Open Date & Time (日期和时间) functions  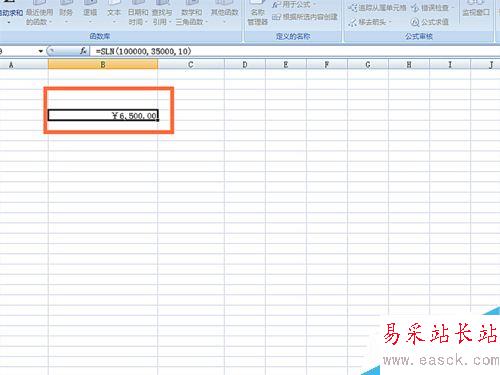click(138, 14)
